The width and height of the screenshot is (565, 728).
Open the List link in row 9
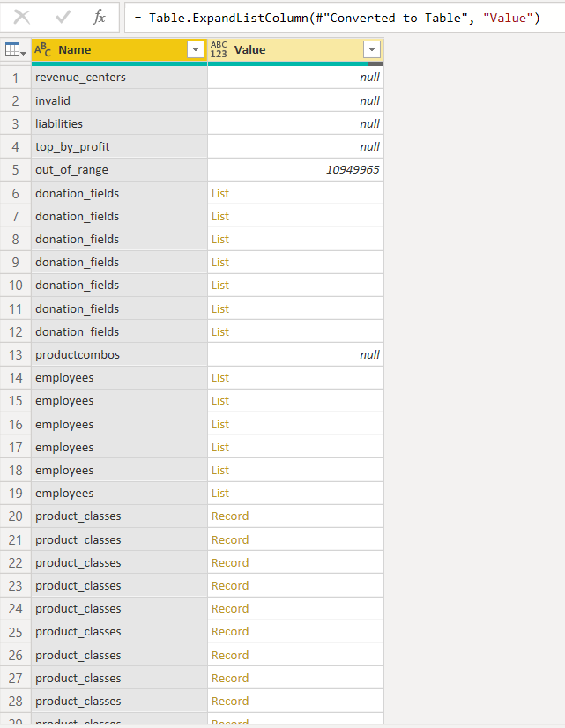click(x=220, y=263)
